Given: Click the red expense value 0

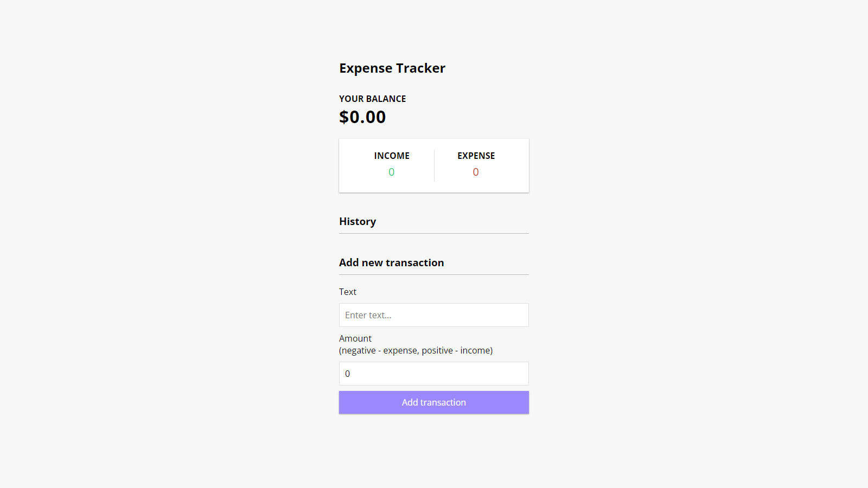Looking at the screenshot, I should (476, 172).
